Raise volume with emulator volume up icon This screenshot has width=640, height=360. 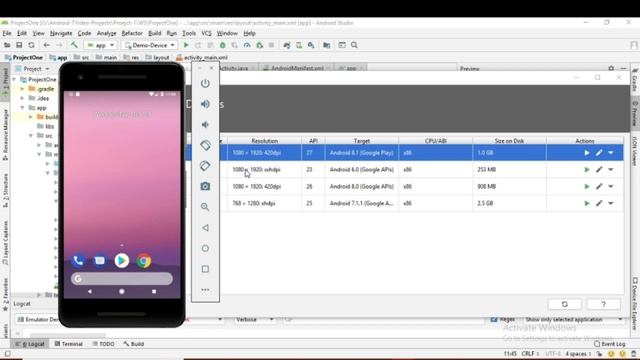pos(205,104)
